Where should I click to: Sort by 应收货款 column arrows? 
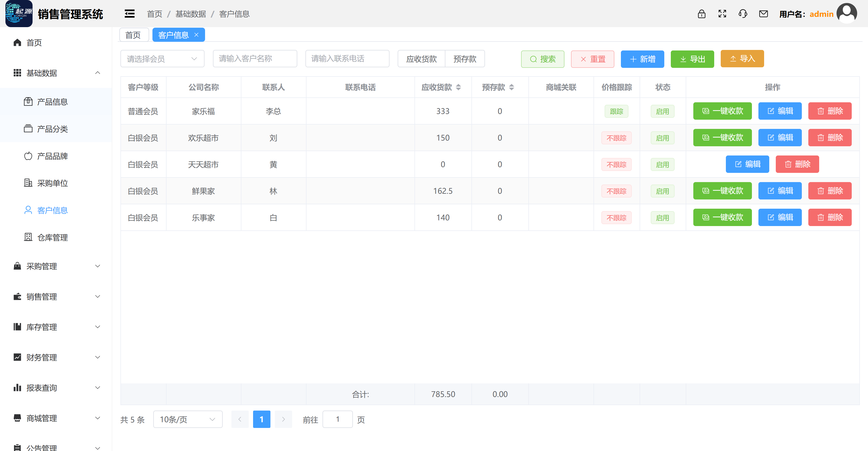click(458, 87)
